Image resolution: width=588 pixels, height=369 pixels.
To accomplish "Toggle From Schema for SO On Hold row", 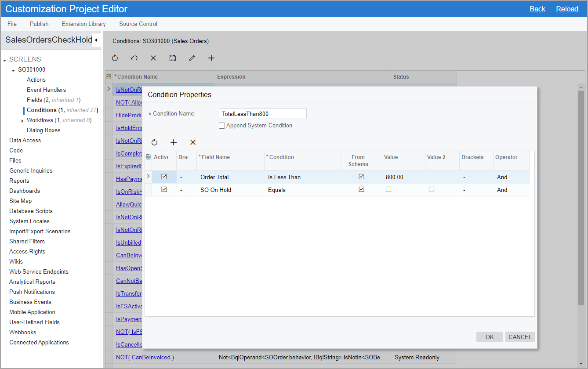I will [x=361, y=190].
